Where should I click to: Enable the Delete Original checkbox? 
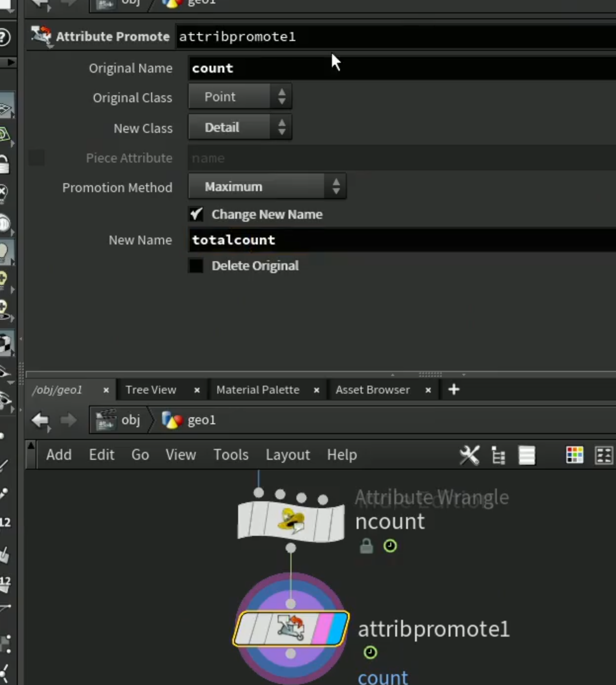point(196,266)
